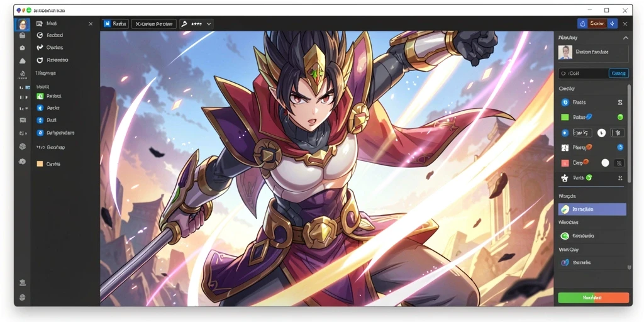644x322 pixels.
Task: Click the red square icon in the right panel list
Action: point(565,163)
